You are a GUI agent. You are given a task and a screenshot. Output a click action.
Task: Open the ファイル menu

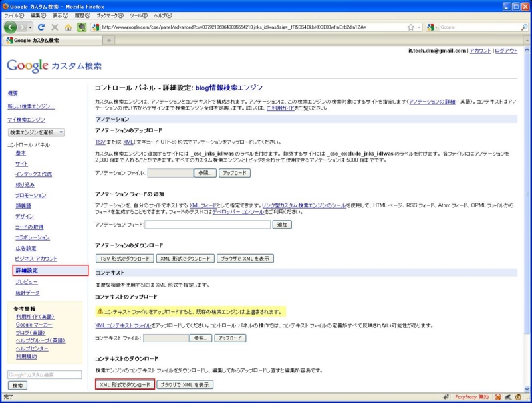(x=14, y=15)
